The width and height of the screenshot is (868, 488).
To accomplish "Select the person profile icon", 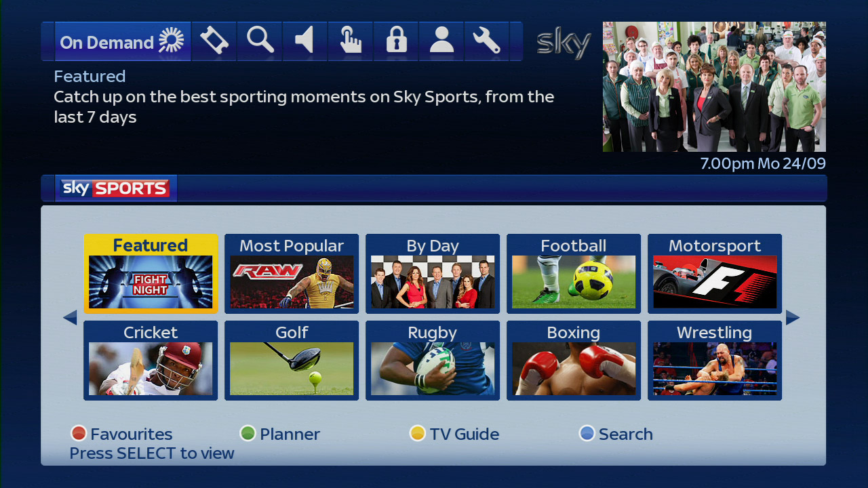I will [x=441, y=41].
